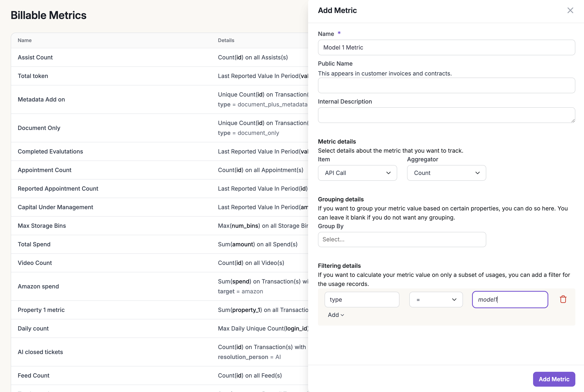Open the Assist Count metric row
This screenshot has height=392, width=584.
35,57
